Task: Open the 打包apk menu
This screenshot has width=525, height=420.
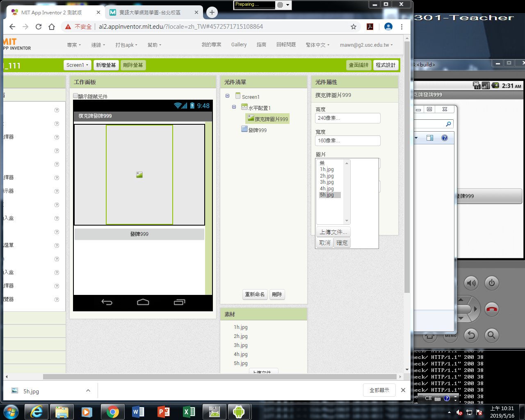Action: (126, 45)
